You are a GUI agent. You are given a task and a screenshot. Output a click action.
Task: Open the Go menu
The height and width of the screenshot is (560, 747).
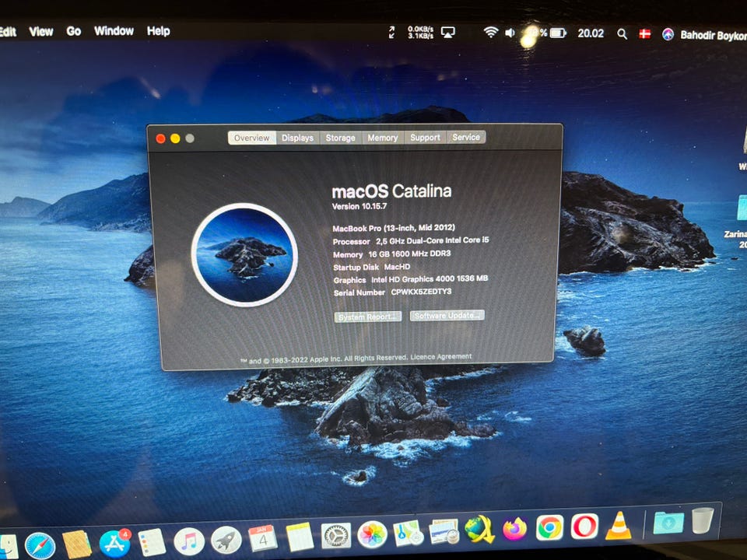[x=73, y=31]
